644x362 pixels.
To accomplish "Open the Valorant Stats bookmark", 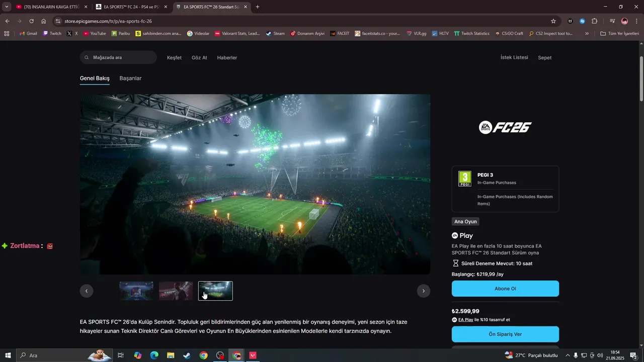I will pos(237,34).
